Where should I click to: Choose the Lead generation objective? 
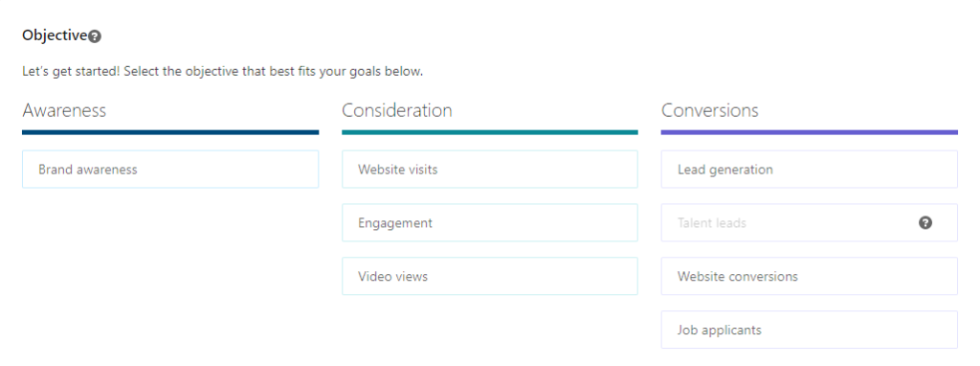tap(810, 169)
